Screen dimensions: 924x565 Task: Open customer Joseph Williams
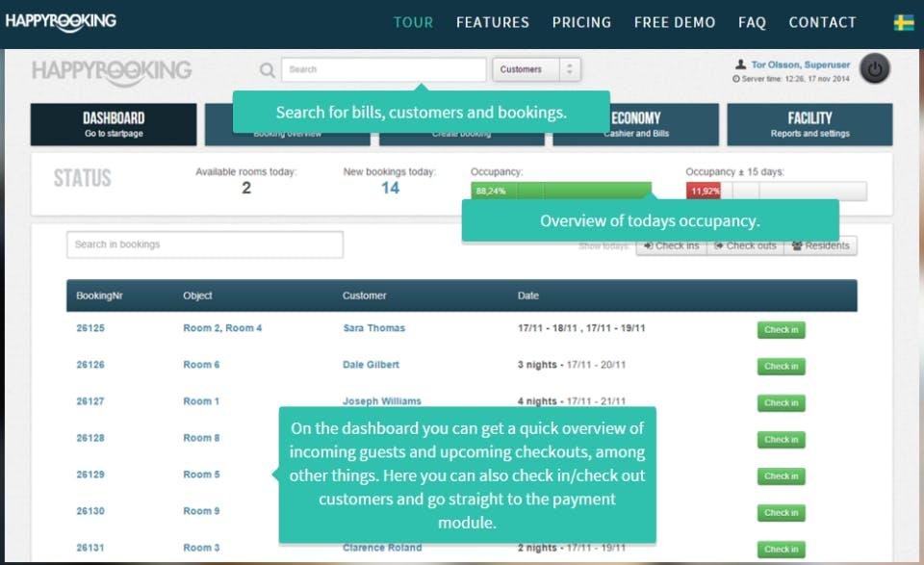tap(382, 401)
